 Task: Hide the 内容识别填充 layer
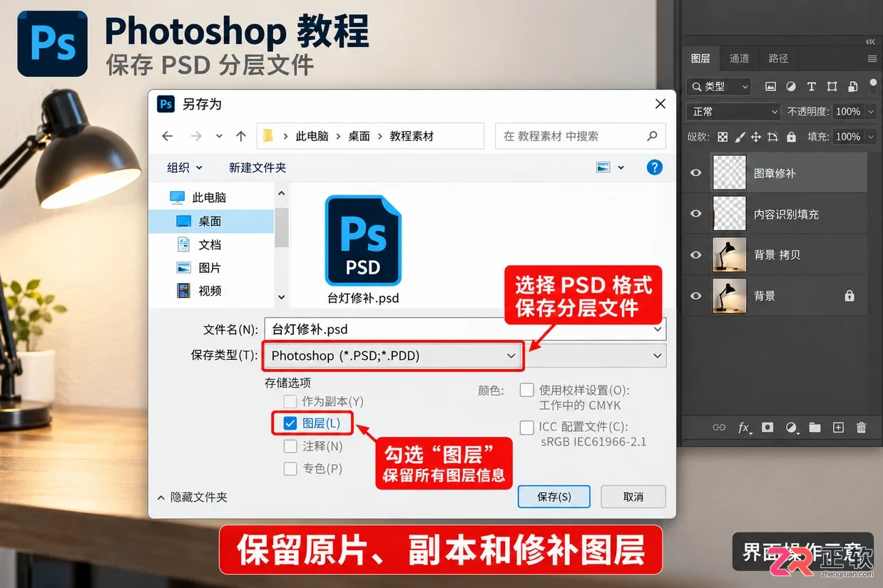point(696,214)
